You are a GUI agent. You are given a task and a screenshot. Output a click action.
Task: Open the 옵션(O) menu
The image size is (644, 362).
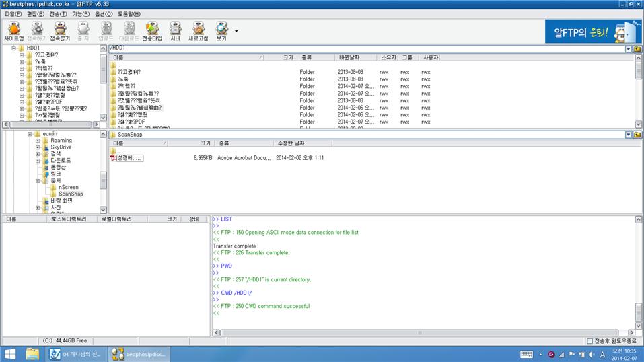(104, 14)
